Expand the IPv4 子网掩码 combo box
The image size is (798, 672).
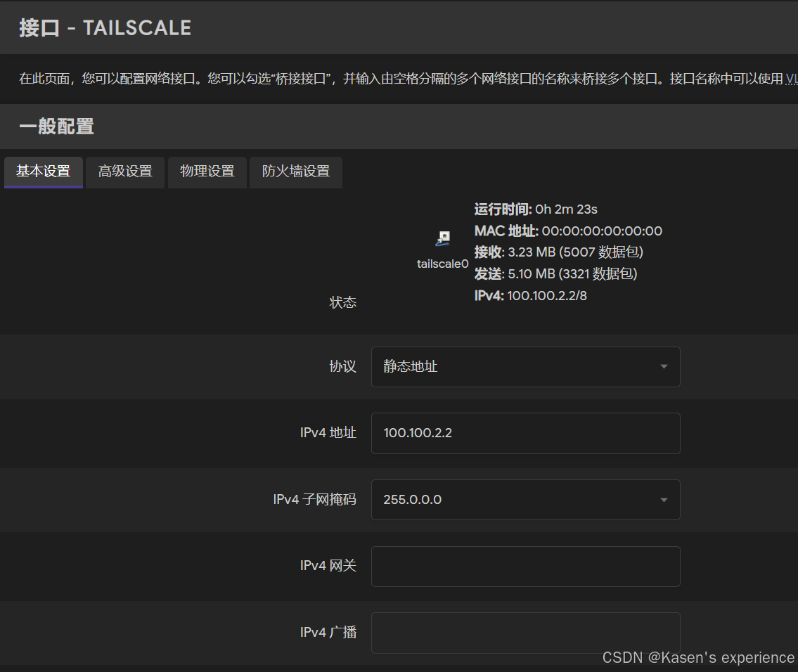[x=526, y=500]
